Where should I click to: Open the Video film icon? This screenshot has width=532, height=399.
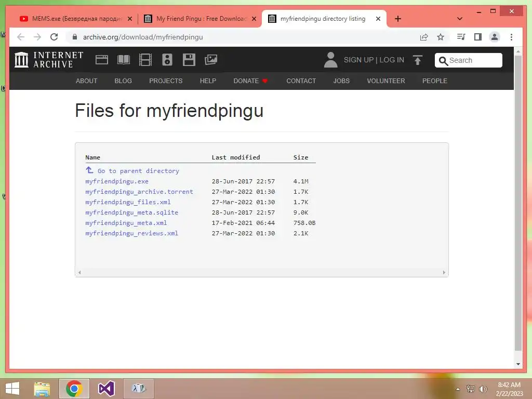[x=145, y=60]
